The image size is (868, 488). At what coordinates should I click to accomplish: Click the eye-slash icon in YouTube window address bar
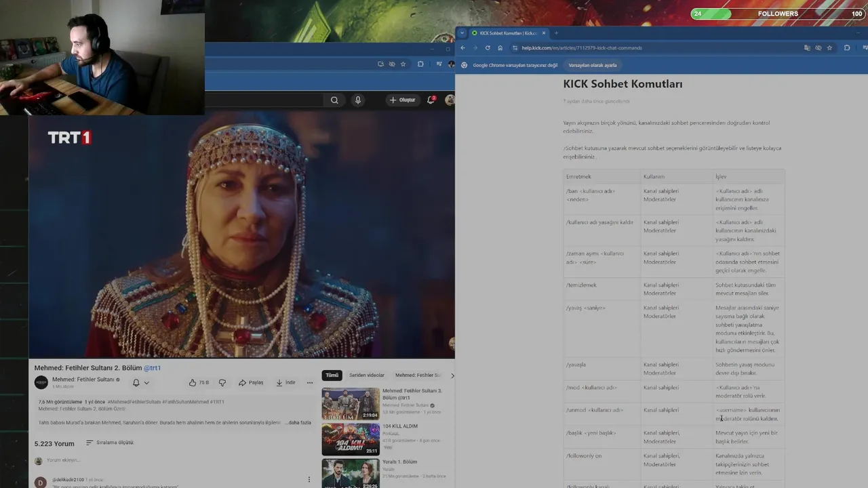tap(391, 64)
